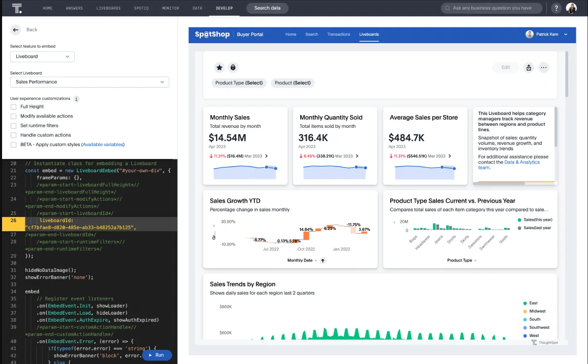Enable the Full Height checkbox
Viewport: 588px width, 364px height.
(14, 107)
